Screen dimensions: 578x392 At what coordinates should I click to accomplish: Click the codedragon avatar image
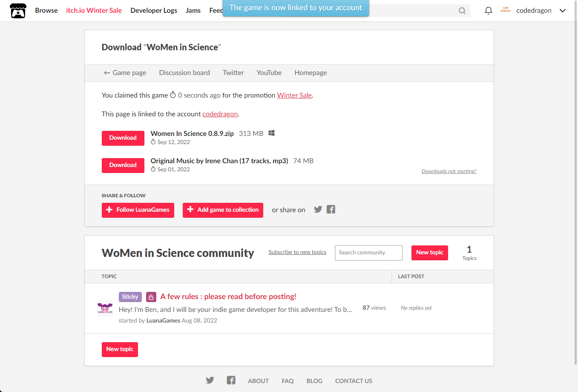[506, 10]
